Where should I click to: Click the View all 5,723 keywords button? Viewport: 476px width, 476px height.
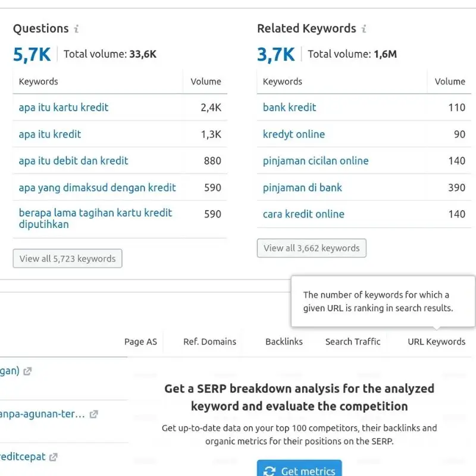[67, 258]
